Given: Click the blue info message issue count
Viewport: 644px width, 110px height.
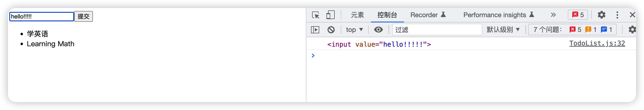Looking at the screenshot, I should click(x=606, y=30).
